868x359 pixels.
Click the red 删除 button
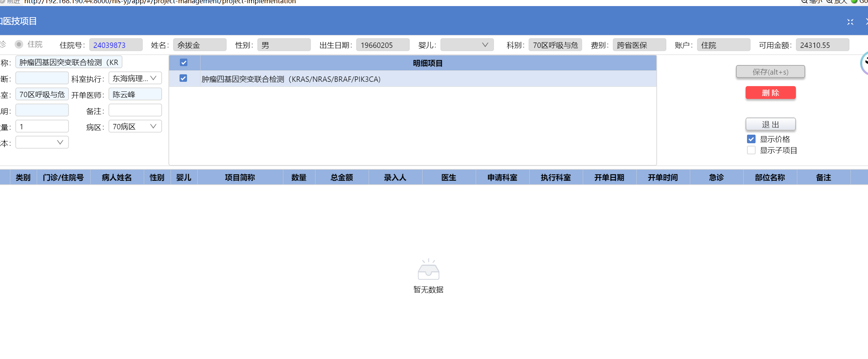pyautogui.click(x=770, y=93)
